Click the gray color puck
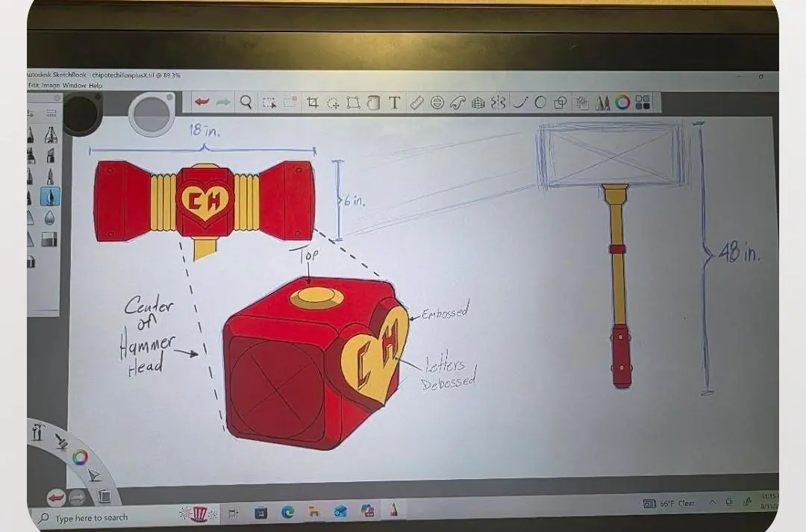Image resolution: width=806 pixels, height=532 pixels. (151, 113)
